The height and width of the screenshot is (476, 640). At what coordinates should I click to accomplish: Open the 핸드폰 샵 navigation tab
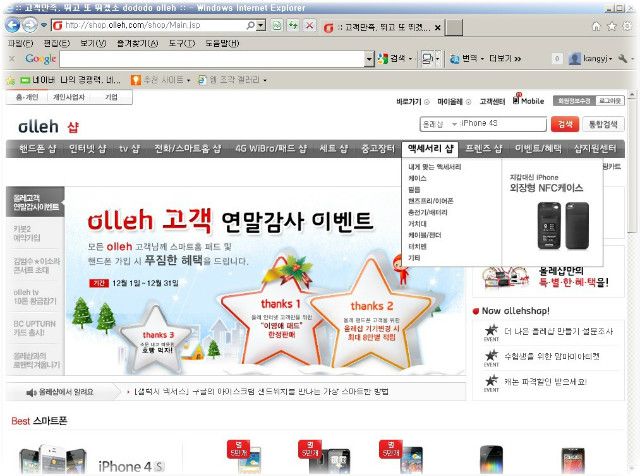pyautogui.click(x=38, y=149)
